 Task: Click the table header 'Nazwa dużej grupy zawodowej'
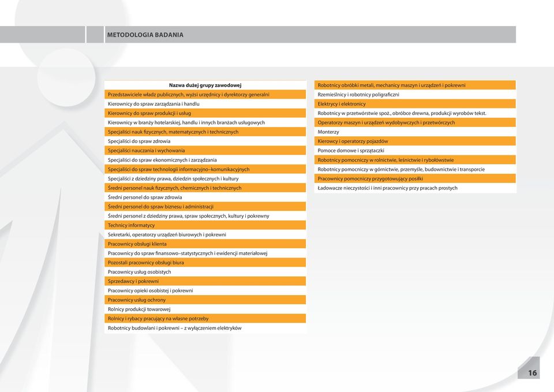[205, 85]
